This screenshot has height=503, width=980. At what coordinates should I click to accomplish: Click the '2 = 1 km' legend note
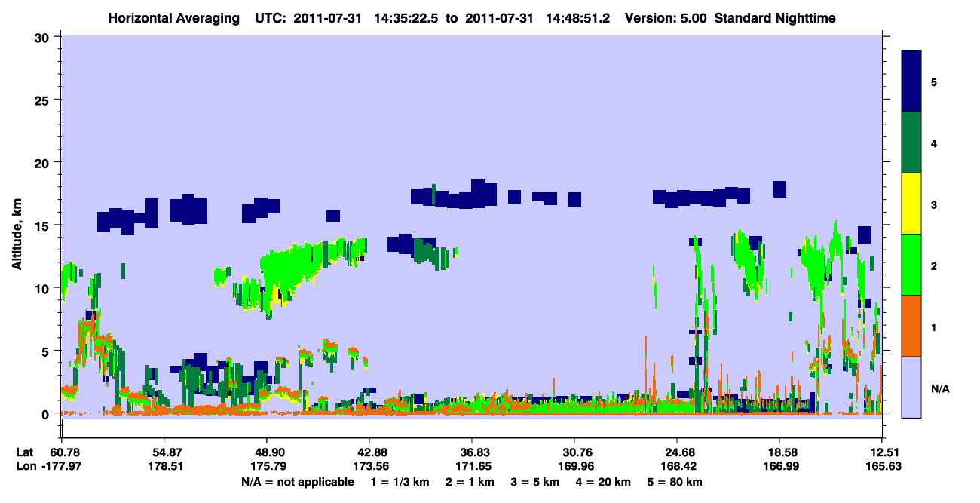(x=470, y=481)
